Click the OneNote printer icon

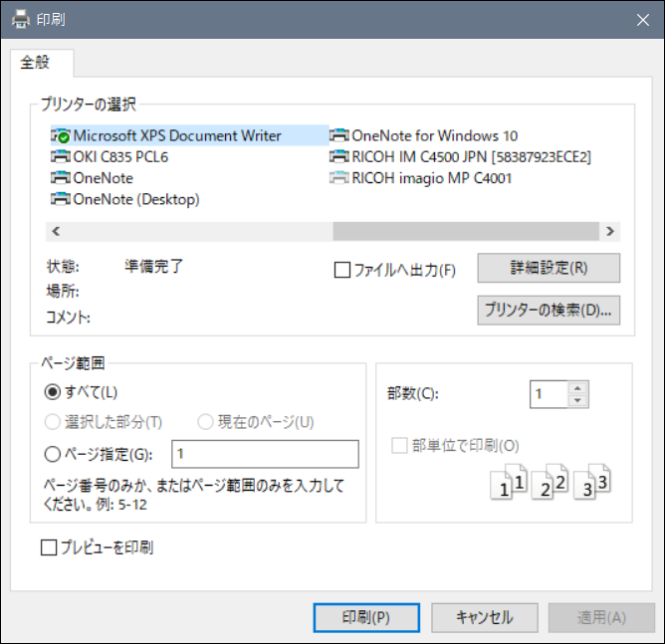[61, 178]
